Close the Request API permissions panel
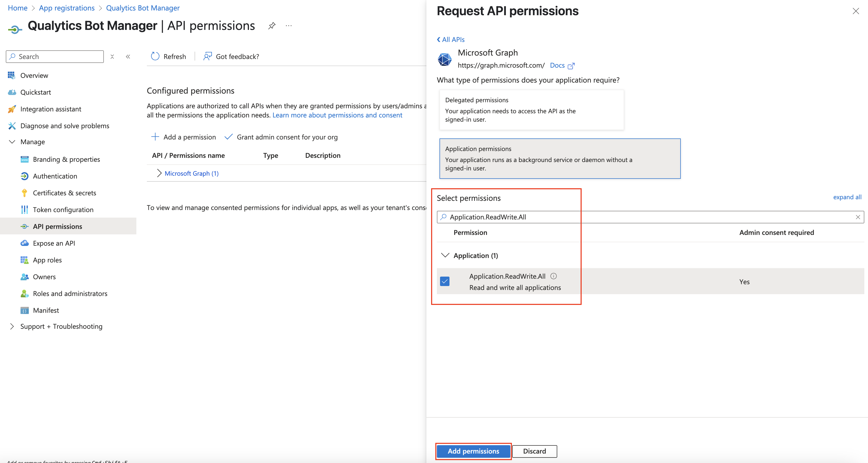 pyautogui.click(x=855, y=11)
